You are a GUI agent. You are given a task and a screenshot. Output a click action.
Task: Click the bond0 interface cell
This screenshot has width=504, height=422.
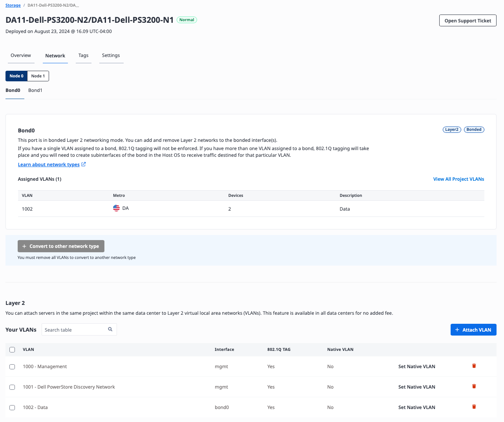coord(222,407)
